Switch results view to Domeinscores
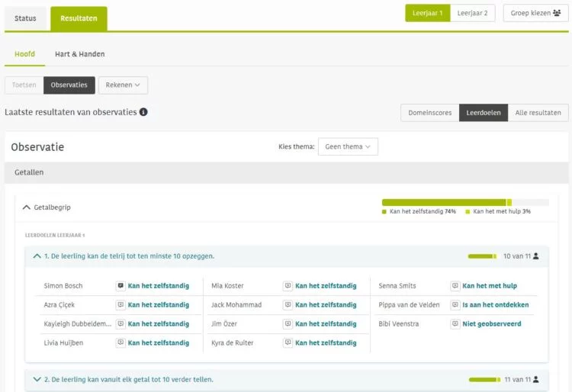 pos(429,113)
